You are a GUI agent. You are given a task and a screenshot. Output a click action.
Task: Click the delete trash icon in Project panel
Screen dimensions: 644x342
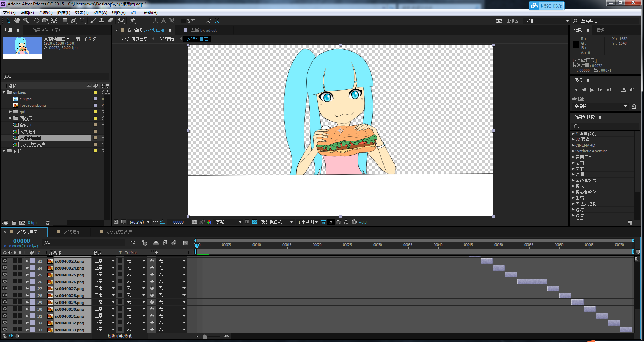pyautogui.click(x=48, y=223)
